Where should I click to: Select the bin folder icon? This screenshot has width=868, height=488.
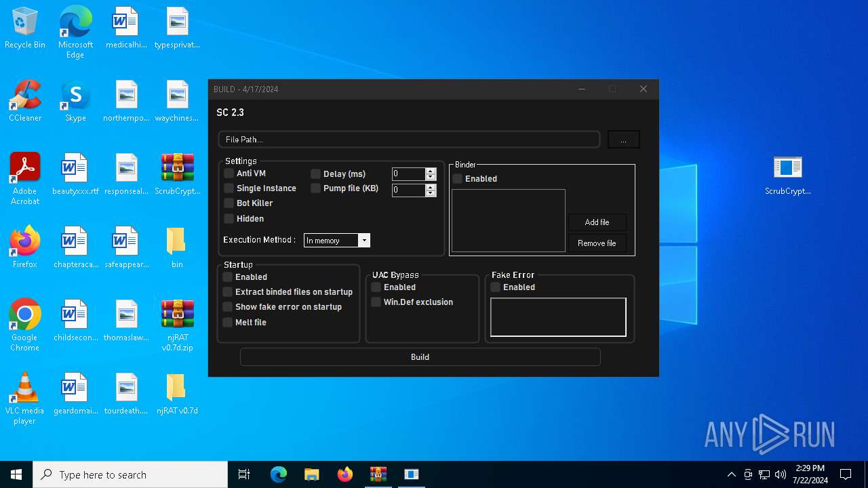pyautogui.click(x=177, y=248)
